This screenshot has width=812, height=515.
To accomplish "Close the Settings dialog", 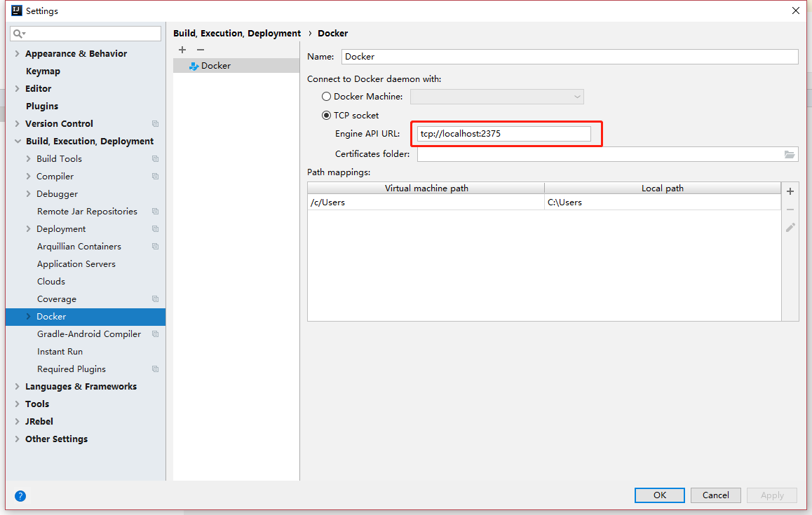I will (795, 11).
